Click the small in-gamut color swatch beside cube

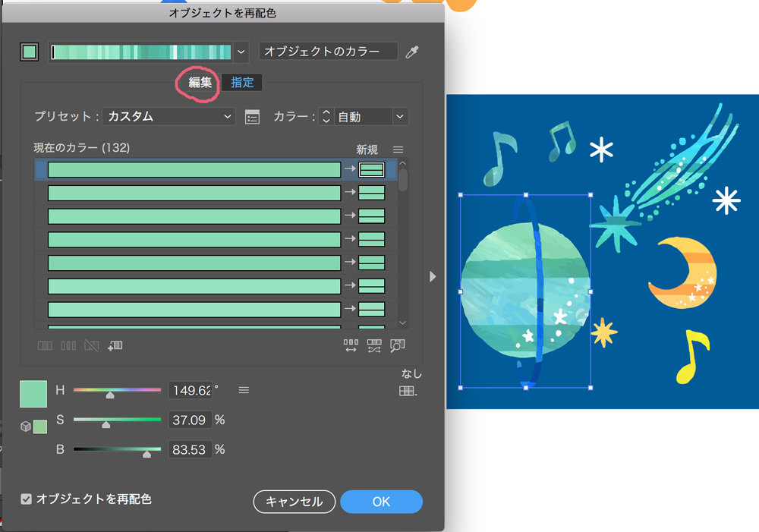[x=40, y=427]
